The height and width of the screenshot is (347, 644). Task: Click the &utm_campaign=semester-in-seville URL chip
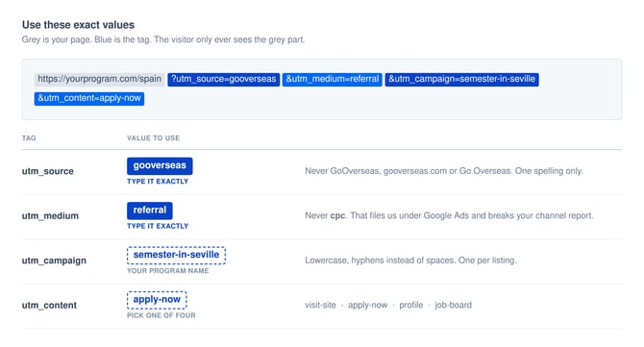coord(461,79)
